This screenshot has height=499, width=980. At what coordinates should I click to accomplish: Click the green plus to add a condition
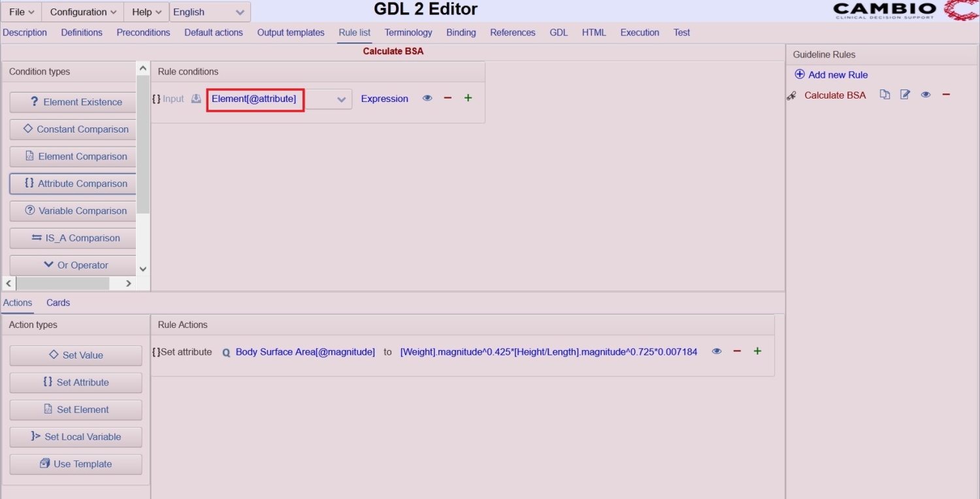pyautogui.click(x=468, y=98)
